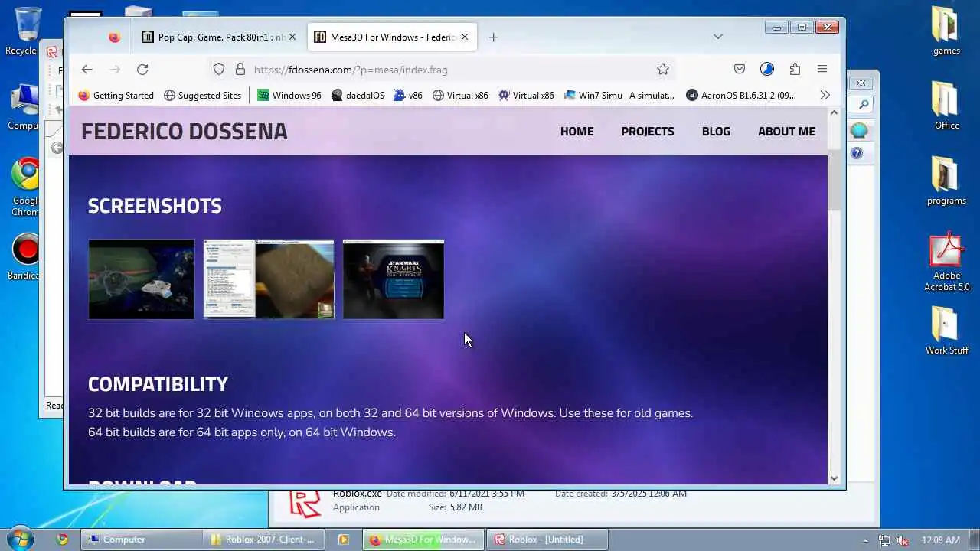The image size is (980, 551).
Task: Open the Recycle Bin desktop icon
Action: [x=25, y=31]
